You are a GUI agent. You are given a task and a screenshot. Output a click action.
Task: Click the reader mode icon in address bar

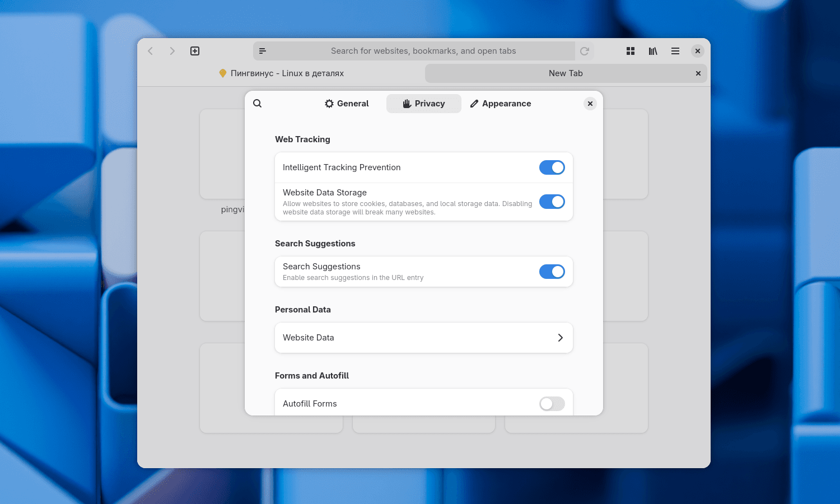(x=263, y=51)
